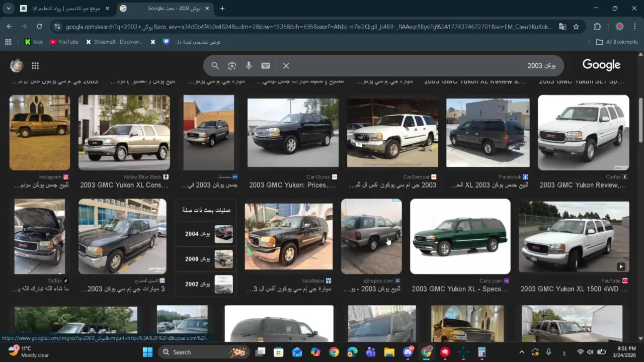644x362 pixels.
Task: Click the translate page icon
Action: (562, 27)
